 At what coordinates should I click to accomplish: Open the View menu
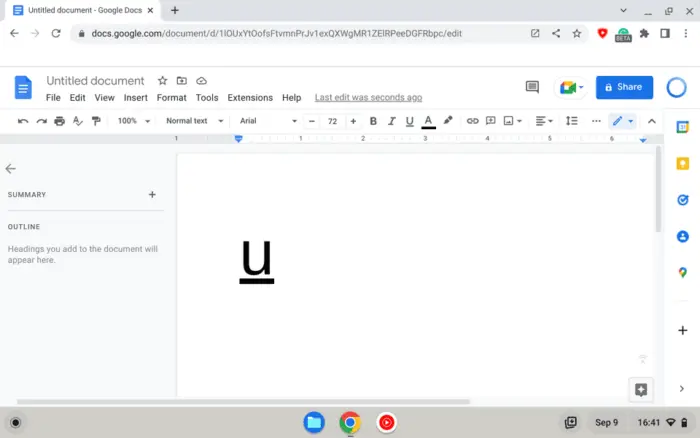coord(104,98)
